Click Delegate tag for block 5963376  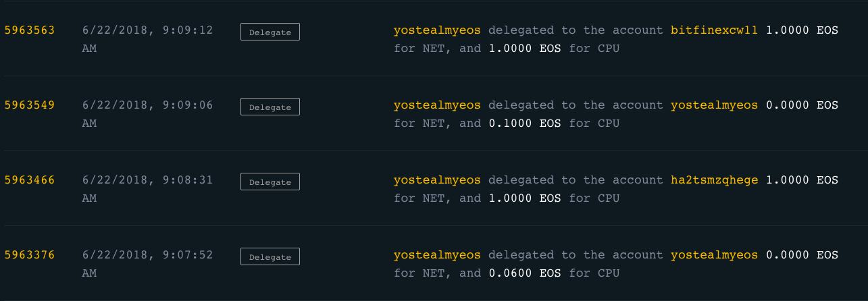click(270, 256)
